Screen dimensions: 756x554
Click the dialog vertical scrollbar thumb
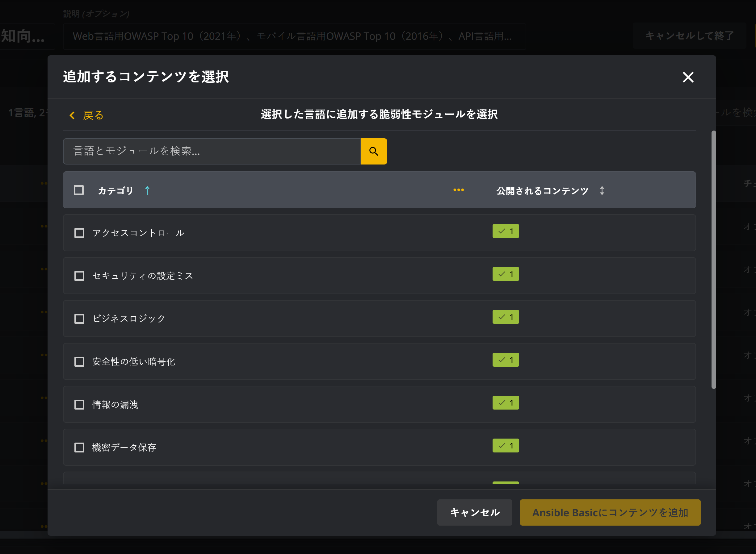[714, 260]
